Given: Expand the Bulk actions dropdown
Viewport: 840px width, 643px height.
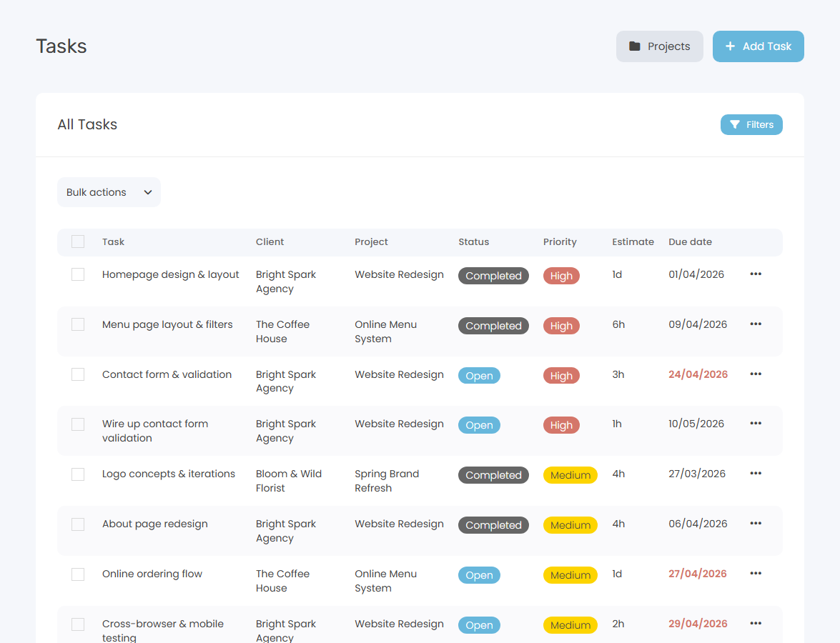Looking at the screenshot, I should pyautogui.click(x=109, y=192).
